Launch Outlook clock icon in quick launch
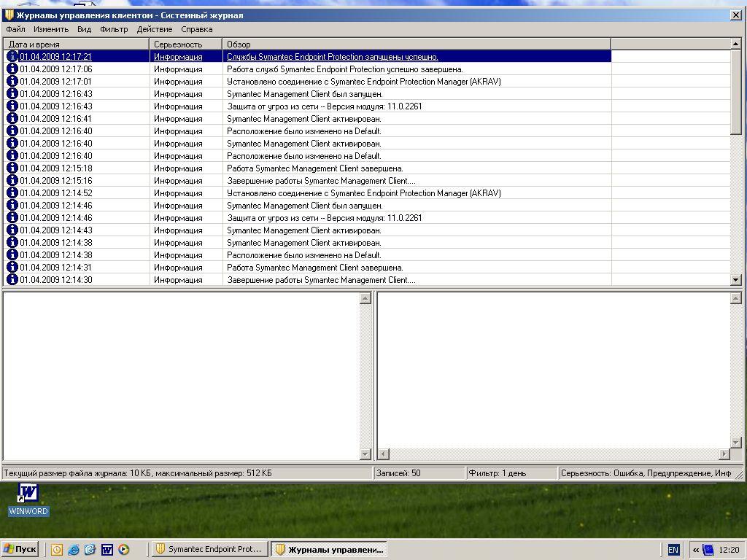Viewport: 747px width, 560px height. click(57, 550)
